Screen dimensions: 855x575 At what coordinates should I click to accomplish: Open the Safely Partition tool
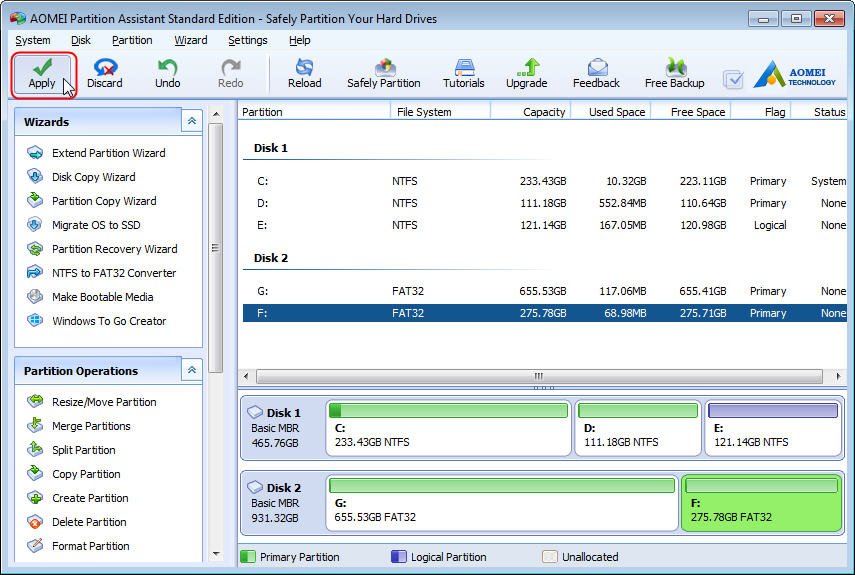[x=383, y=73]
